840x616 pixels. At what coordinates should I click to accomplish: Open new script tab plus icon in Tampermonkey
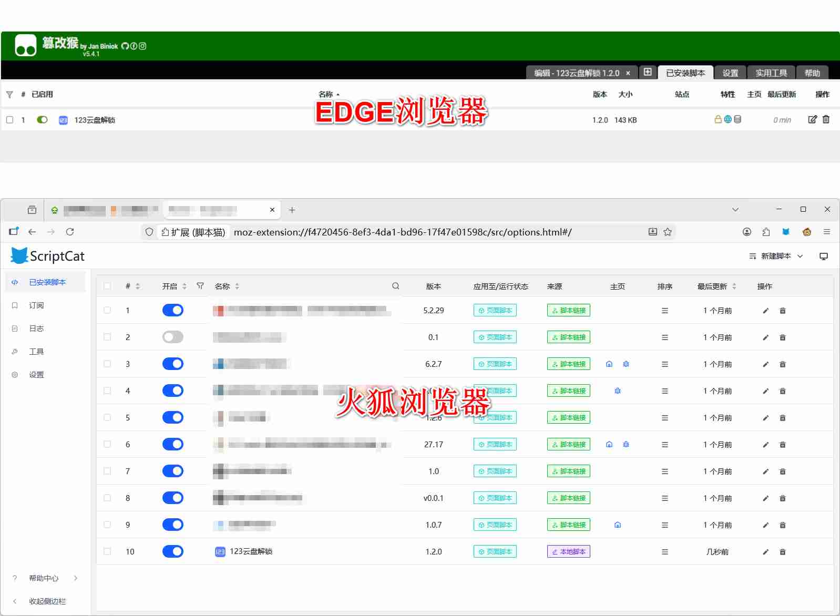pos(648,72)
